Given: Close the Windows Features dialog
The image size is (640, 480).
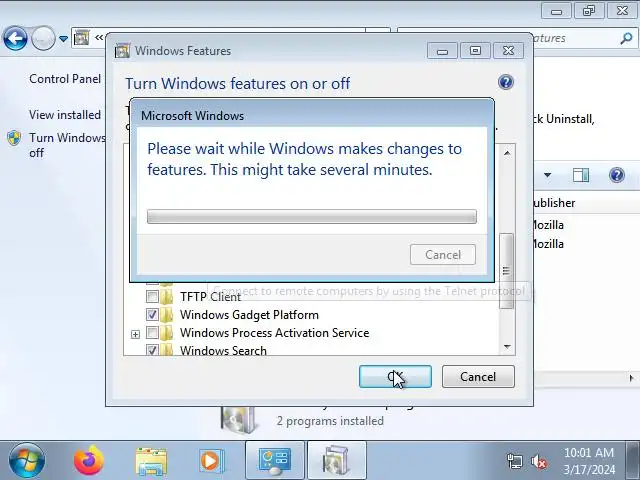Looking at the screenshot, I should [508, 51].
